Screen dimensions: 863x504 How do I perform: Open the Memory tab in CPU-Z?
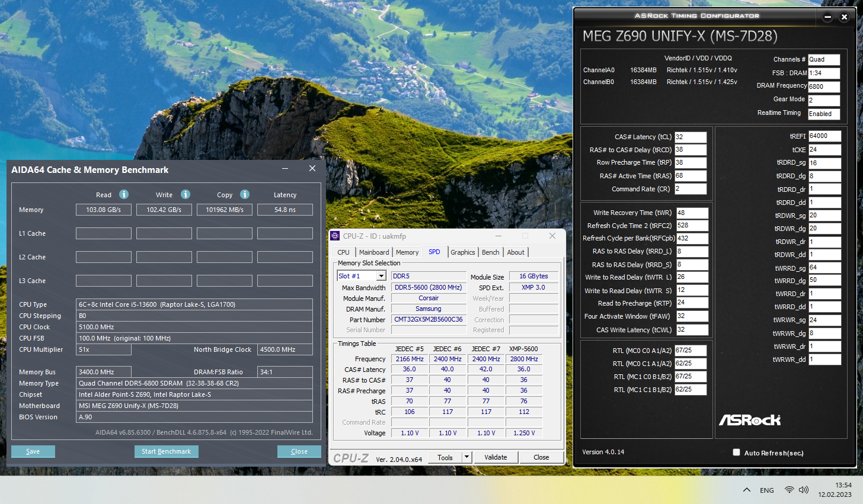pyautogui.click(x=407, y=252)
